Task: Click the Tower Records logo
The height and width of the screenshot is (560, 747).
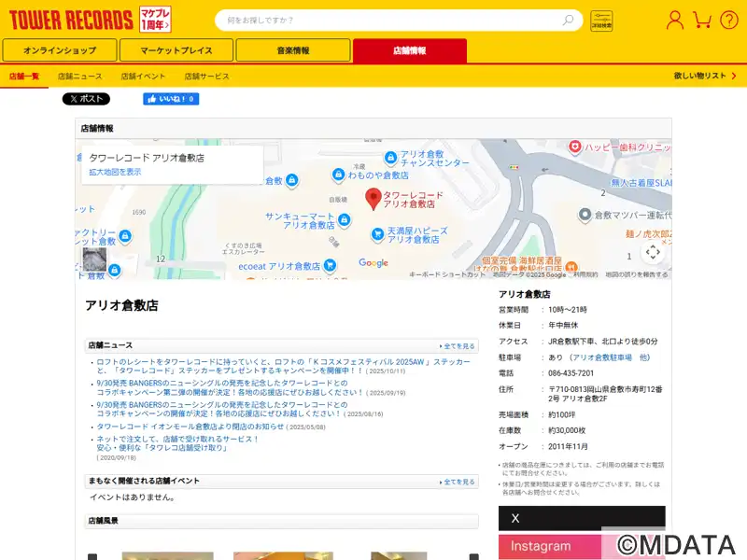Action: point(72,19)
